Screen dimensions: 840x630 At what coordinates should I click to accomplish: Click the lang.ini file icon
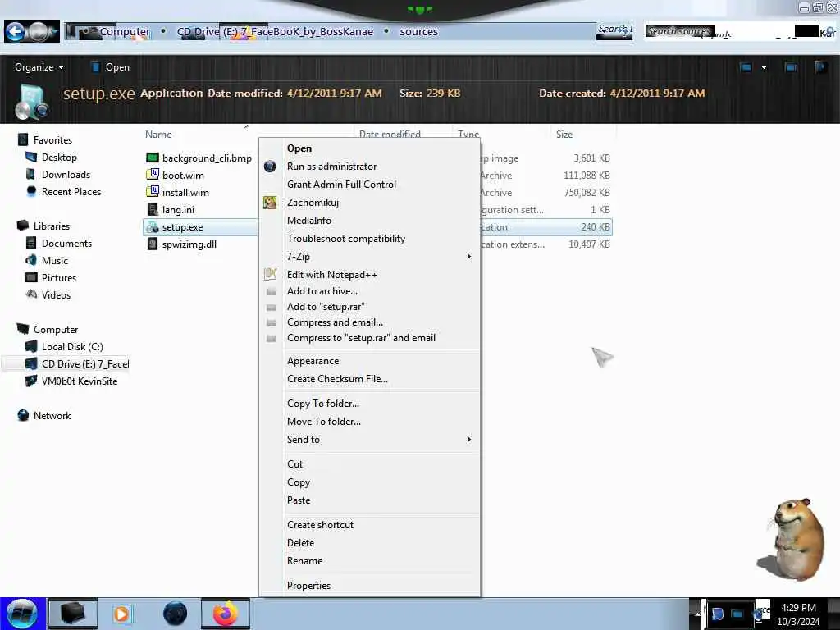pyautogui.click(x=153, y=209)
